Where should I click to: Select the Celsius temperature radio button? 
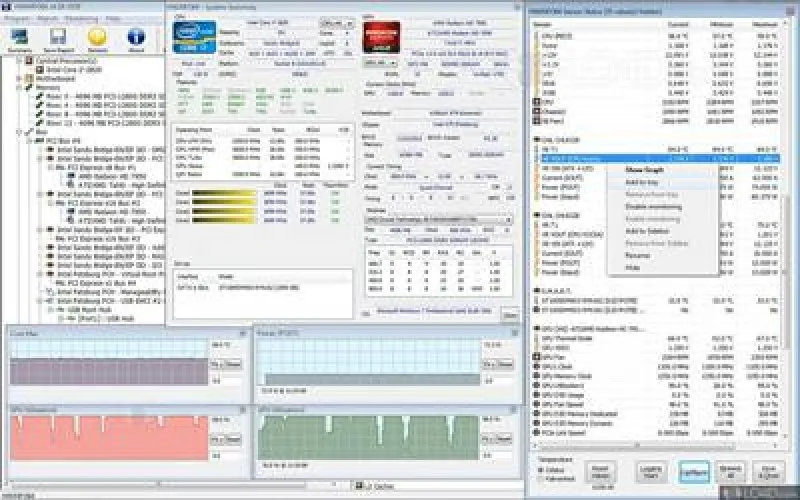541,469
